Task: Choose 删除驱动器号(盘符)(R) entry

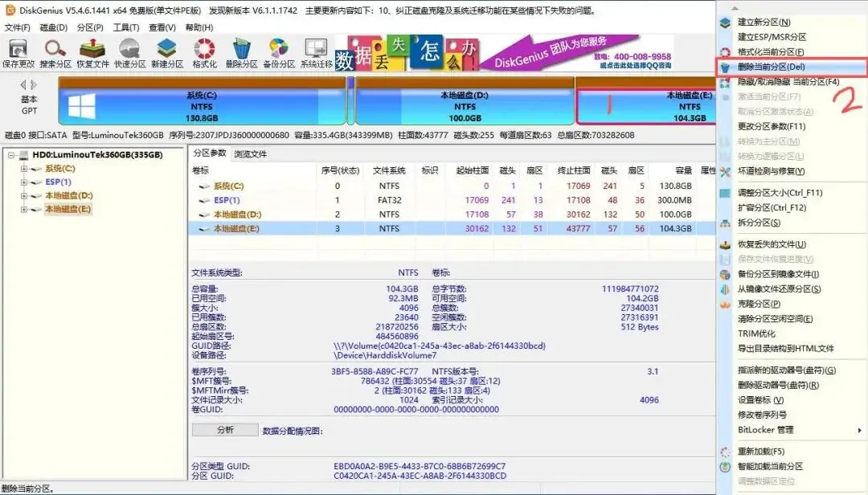Action: (x=778, y=386)
